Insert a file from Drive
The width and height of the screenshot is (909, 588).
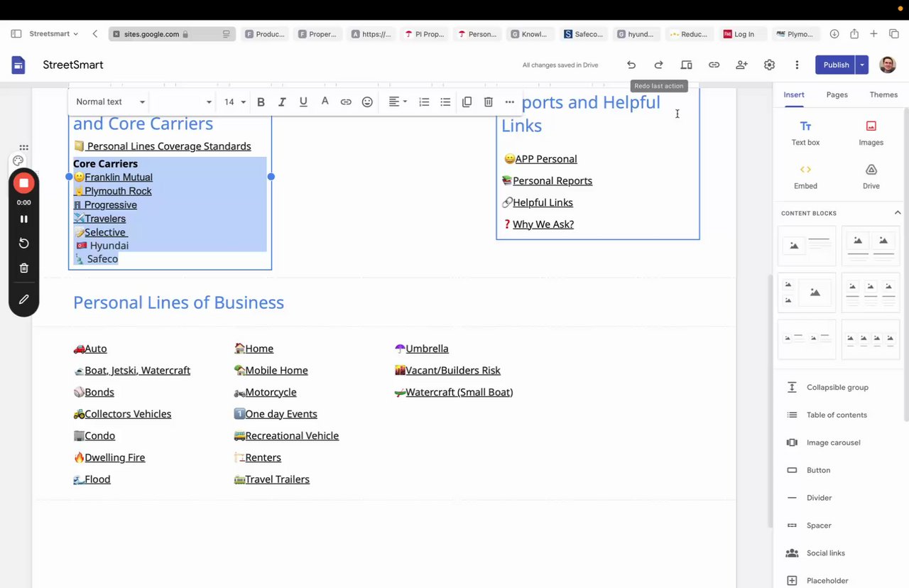tap(871, 177)
